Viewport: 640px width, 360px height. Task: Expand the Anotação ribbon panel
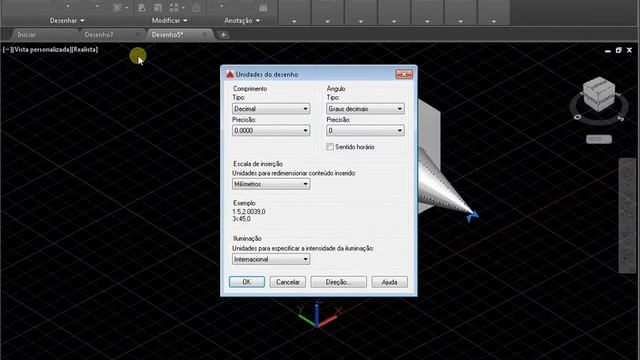242,20
